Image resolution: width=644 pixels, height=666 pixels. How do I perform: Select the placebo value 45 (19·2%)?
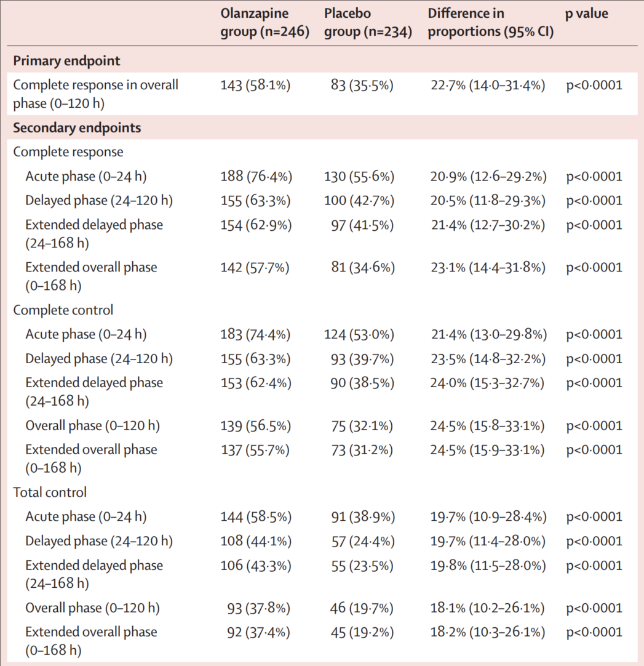(x=363, y=632)
